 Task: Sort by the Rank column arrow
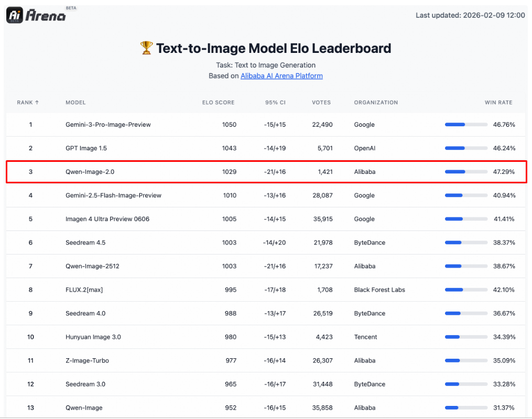click(x=37, y=103)
